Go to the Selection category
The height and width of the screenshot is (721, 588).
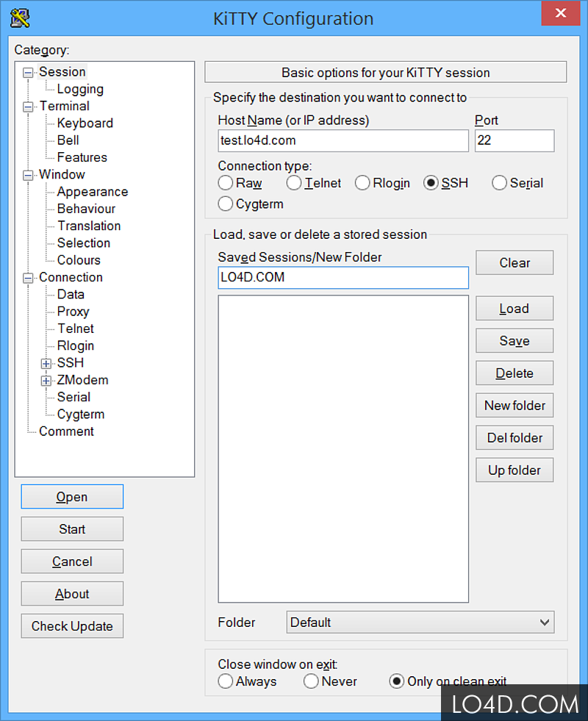(83, 243)
